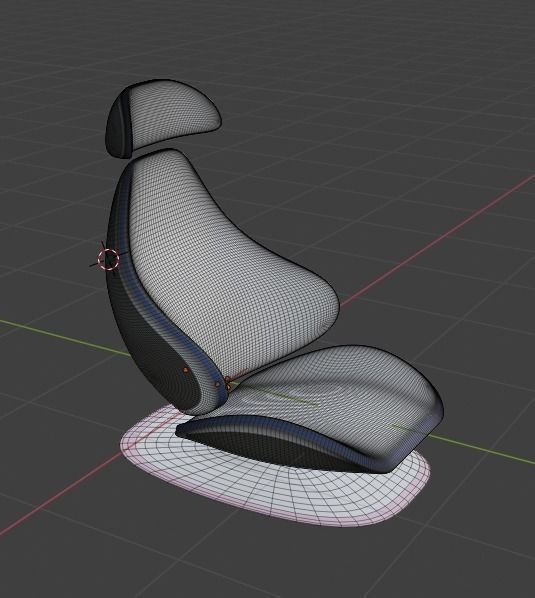
Task: Select the lone orange vertex on backrest side panel
Action: click(186, 370)
